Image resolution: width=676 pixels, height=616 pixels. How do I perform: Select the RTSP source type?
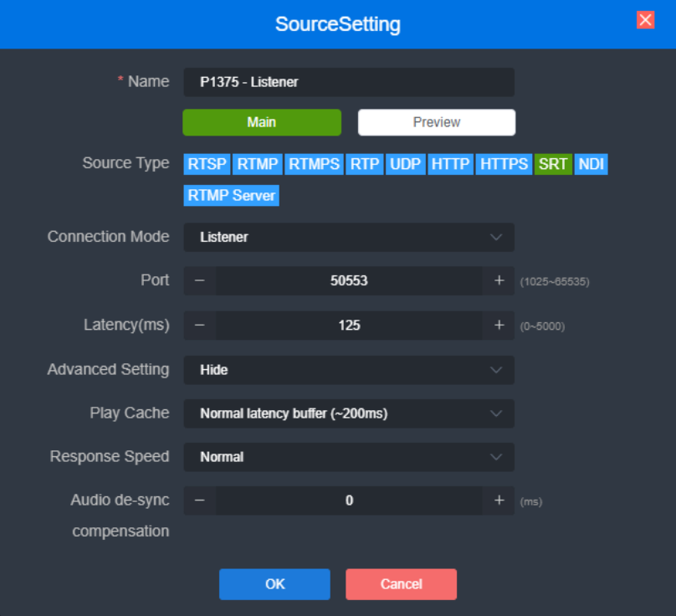pos(207,163)
